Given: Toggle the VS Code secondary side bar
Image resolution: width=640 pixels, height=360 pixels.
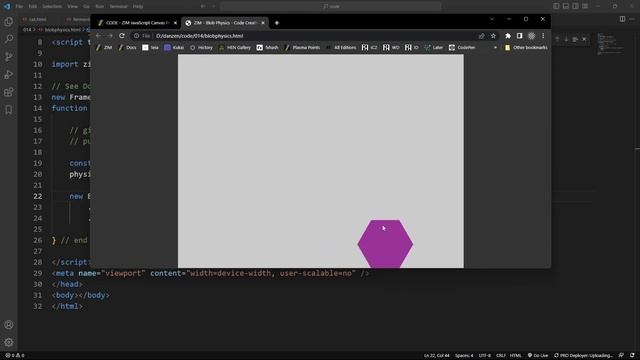Looking at the screenshot, I should 576,6.
